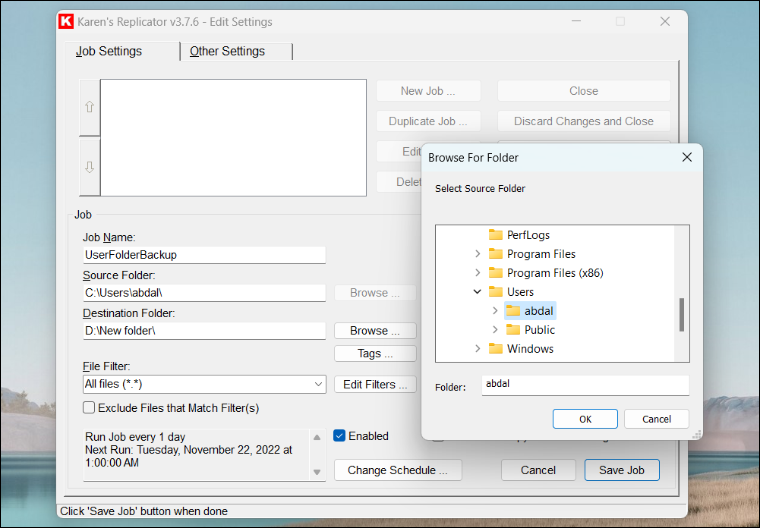Image resolution: width=760 pixels, height=528 pixels.
Task: Click the Destination Folder input field
Action: (x=204, y=331)
